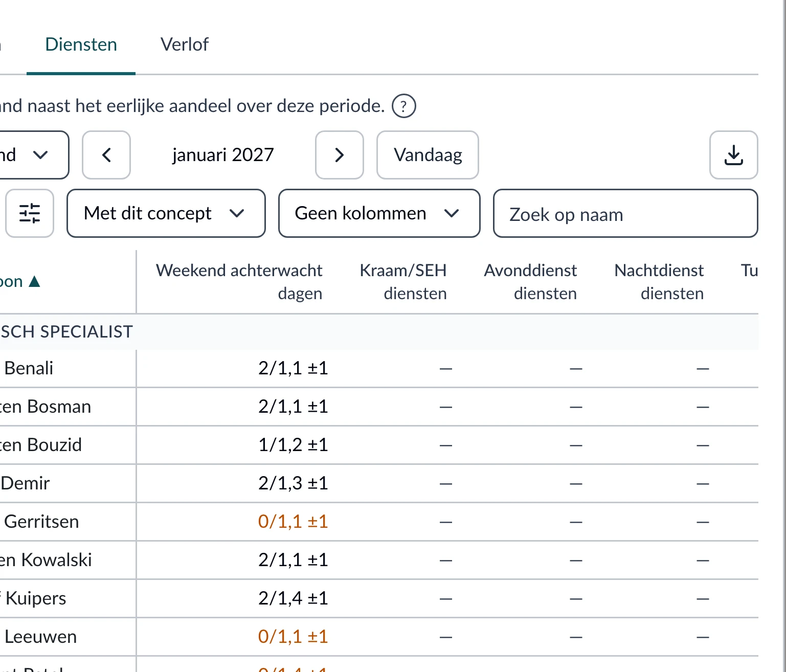
Task: Go to previous month arrow
Action: pos(106,155)
